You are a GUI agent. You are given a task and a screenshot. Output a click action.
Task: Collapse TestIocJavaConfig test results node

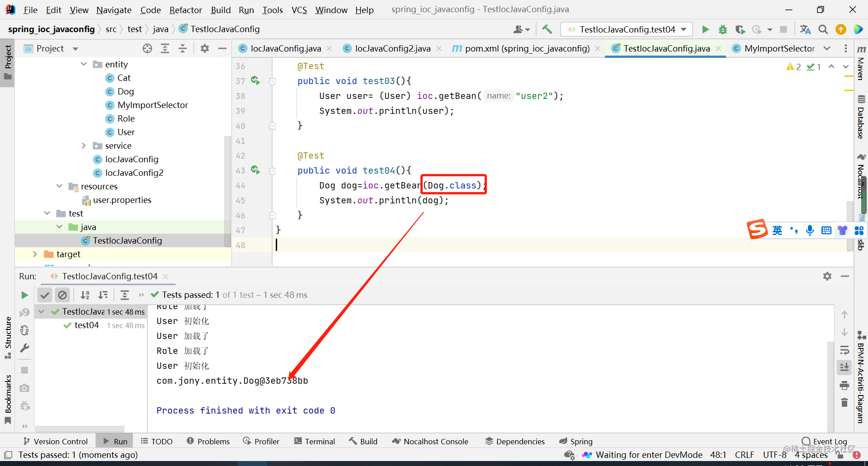[x=41, y=311]
